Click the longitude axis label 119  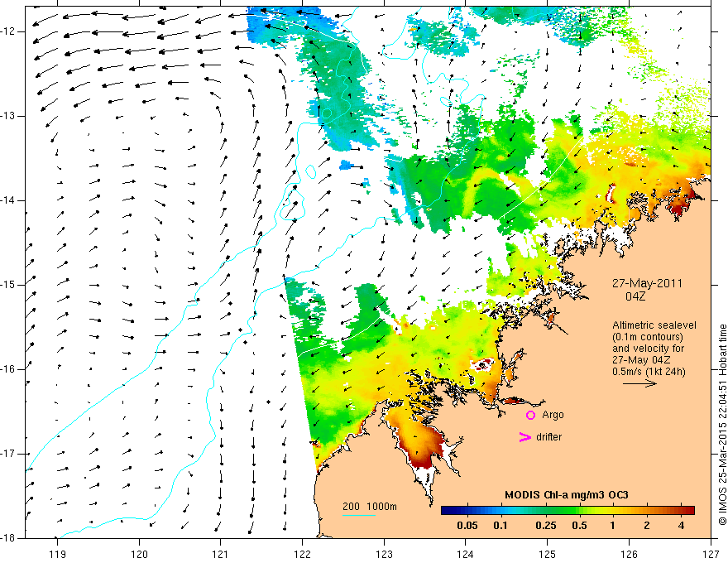(x=58, y=554)
